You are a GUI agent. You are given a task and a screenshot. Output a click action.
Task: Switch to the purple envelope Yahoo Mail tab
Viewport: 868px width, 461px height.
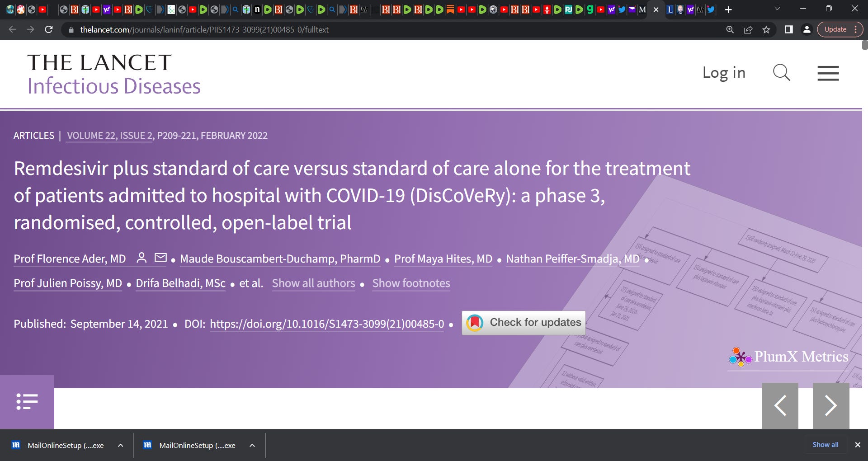click(632, 9)
